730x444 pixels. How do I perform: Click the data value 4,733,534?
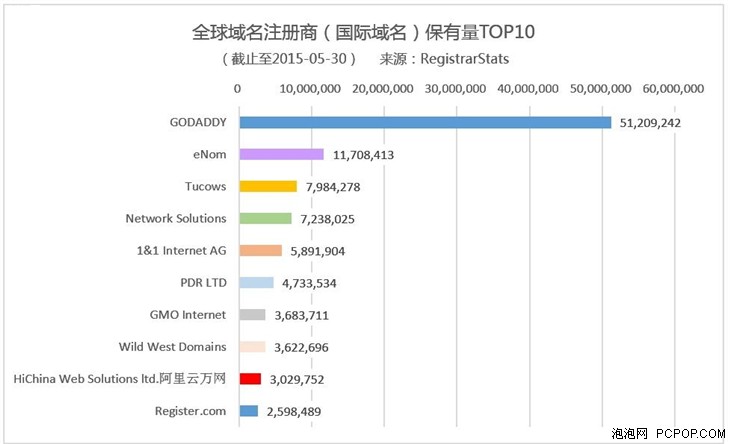tap(309, 283)
